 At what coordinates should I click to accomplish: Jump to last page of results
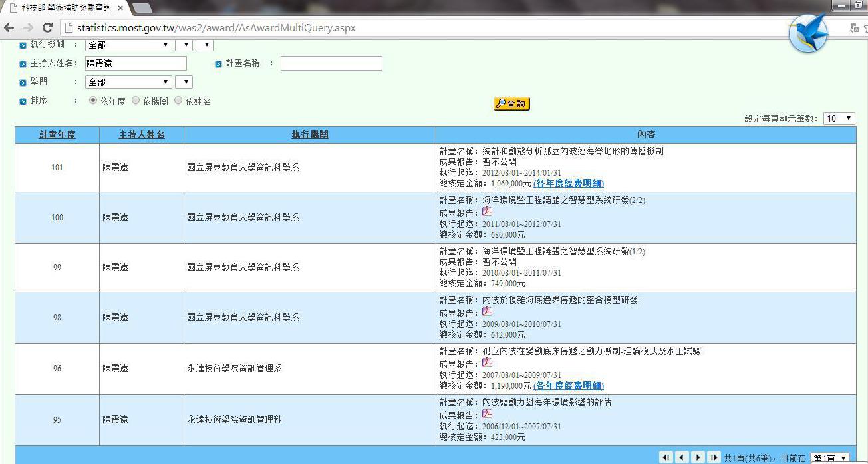714,457
